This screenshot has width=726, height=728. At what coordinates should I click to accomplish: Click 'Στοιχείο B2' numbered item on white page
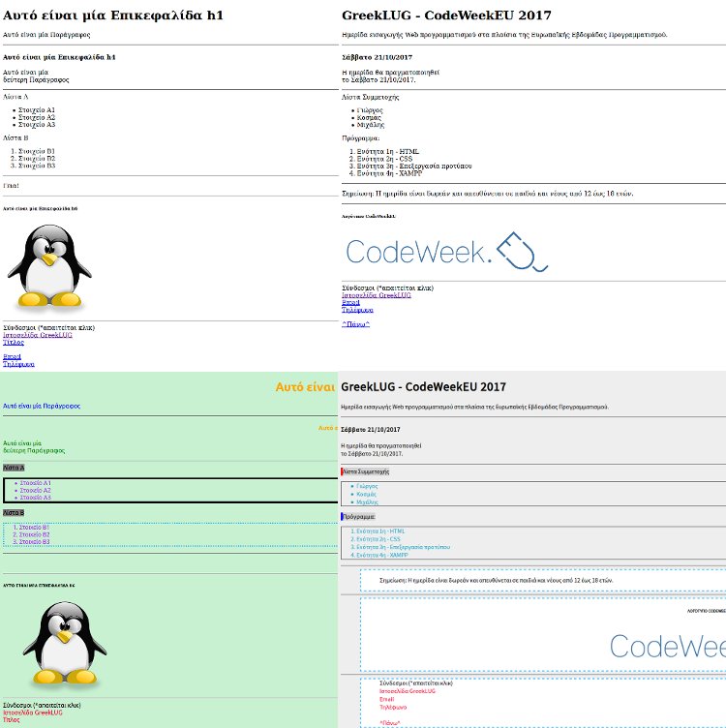click(x=37, y=159)
